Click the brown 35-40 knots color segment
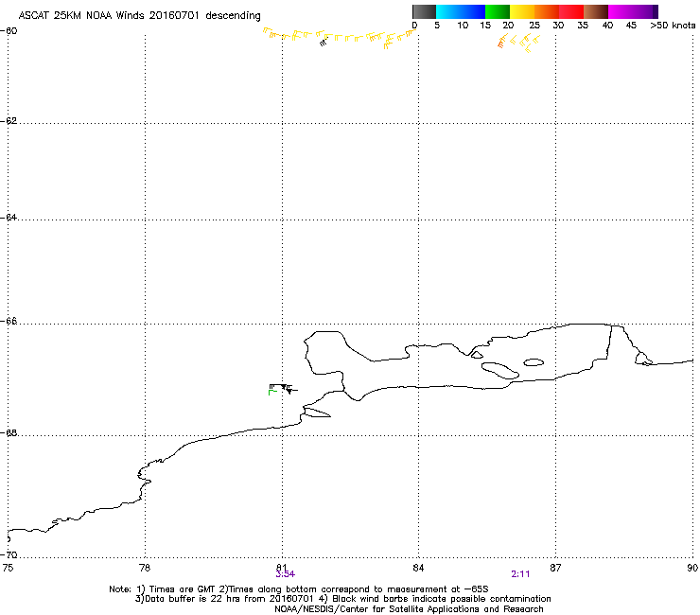700x615 pixels. click(596, 11)
